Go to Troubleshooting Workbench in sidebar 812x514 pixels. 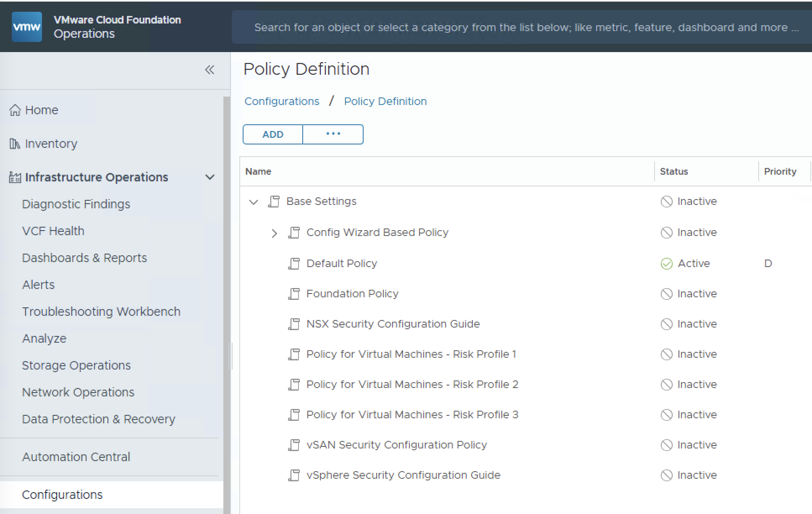coord(101,312)
